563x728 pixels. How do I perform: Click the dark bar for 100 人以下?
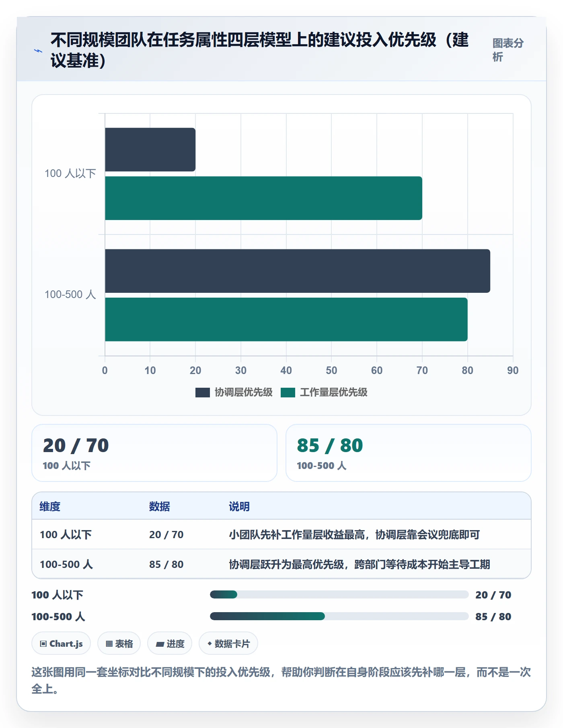tap(150, 150)
